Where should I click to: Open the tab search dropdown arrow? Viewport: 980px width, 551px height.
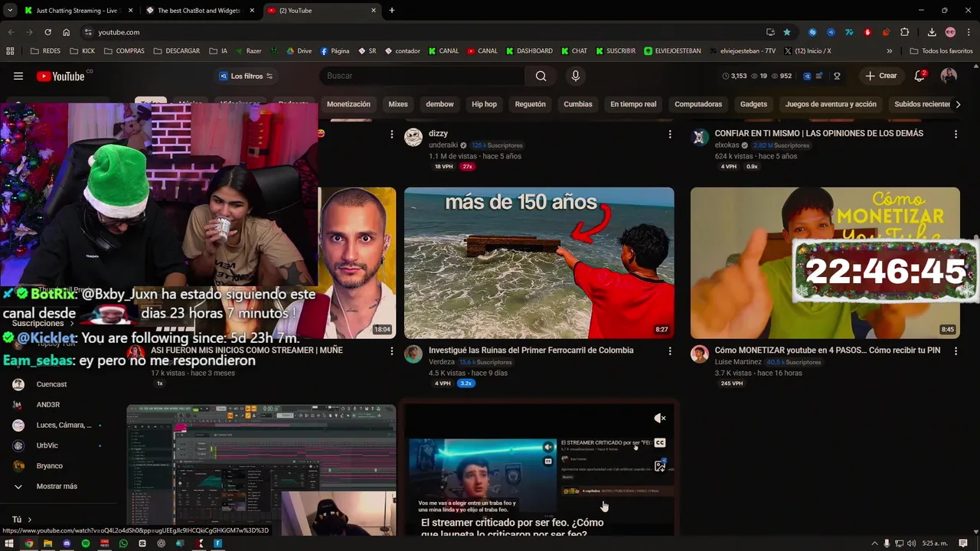coord(10,11)
